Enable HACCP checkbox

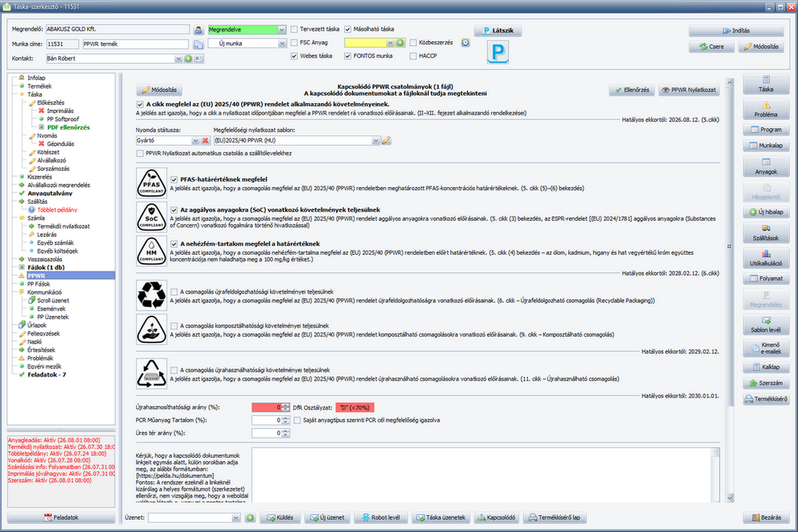coord(414,56)
